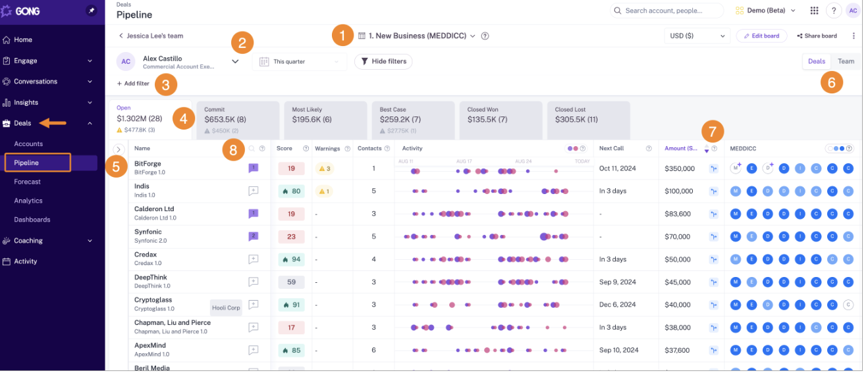The image size is (868, 375).
Task: Select the Commit $653.5K stage tab
Action: (238, 120)
